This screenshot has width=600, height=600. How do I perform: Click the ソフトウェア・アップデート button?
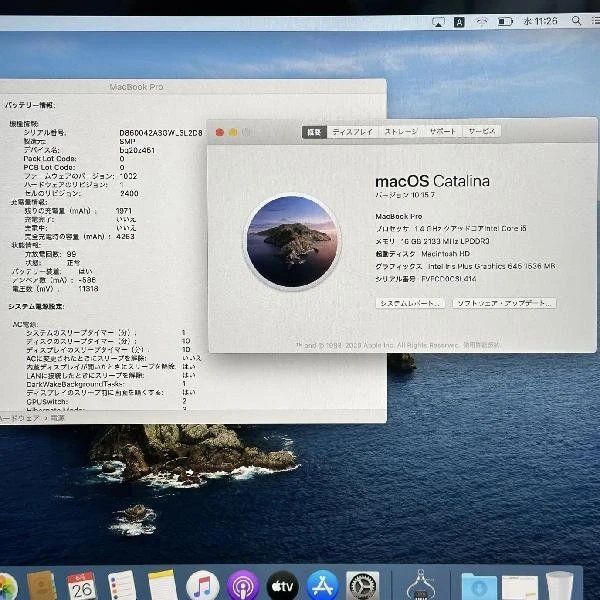tap(504, 302)
